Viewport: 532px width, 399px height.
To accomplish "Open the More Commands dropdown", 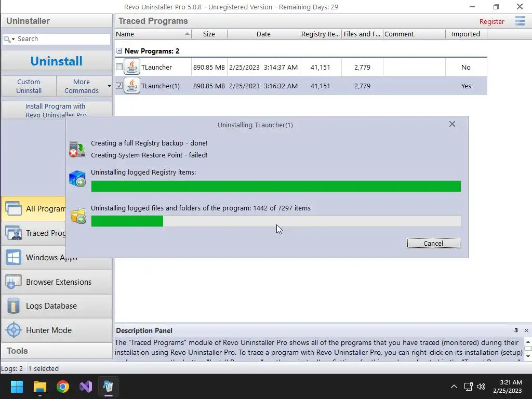I will [x=84, y=86].
